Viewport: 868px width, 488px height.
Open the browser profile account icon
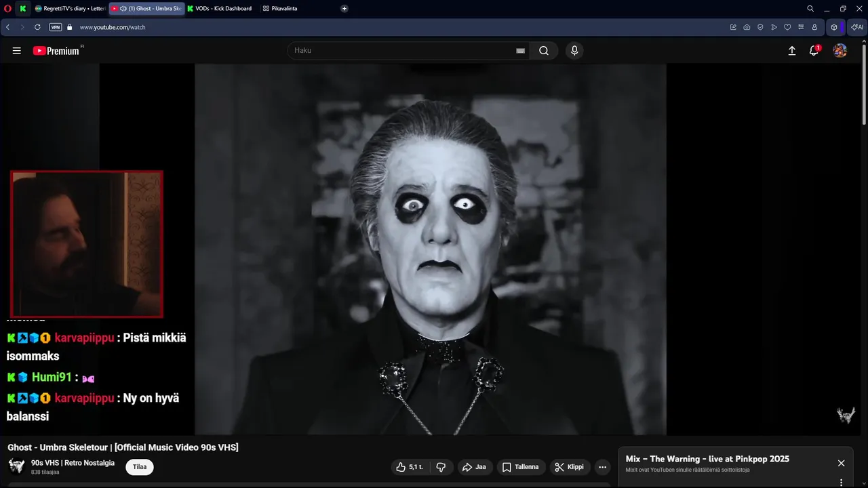(x=814, y=27)
